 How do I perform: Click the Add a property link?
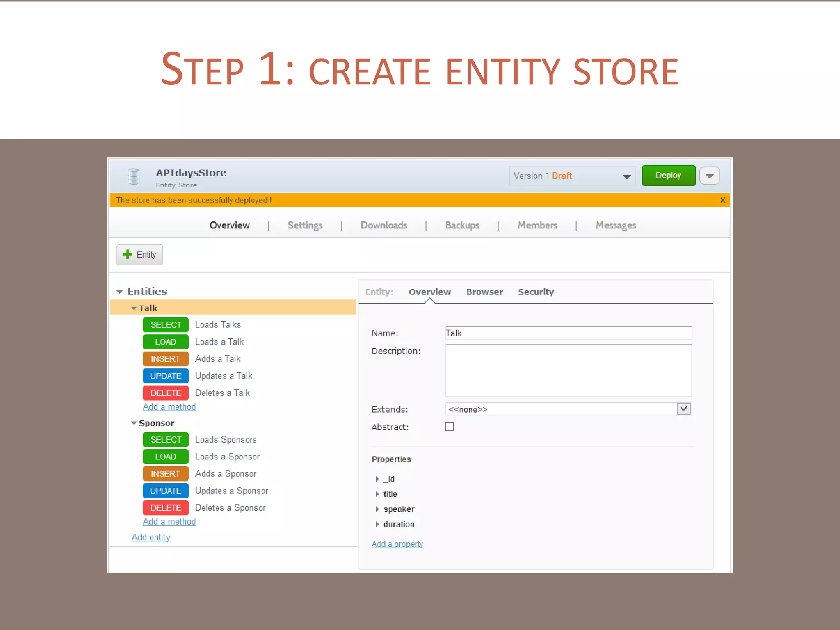[x=397, y=544]
